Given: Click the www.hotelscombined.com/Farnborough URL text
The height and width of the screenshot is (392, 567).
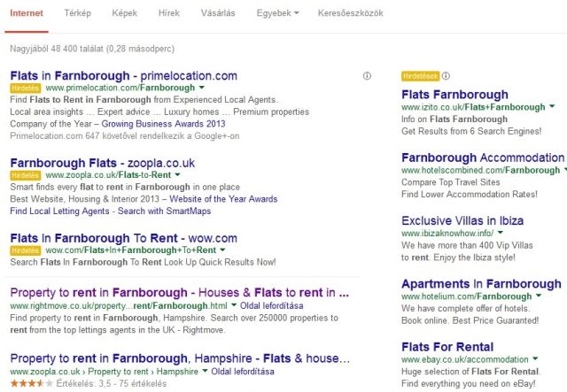Looking at the screenshot, I should (480, 170).
